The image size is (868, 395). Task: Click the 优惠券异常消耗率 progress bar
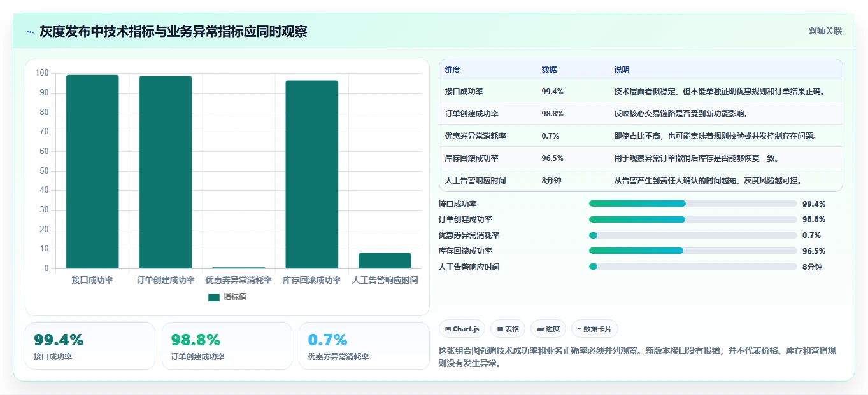693,235
